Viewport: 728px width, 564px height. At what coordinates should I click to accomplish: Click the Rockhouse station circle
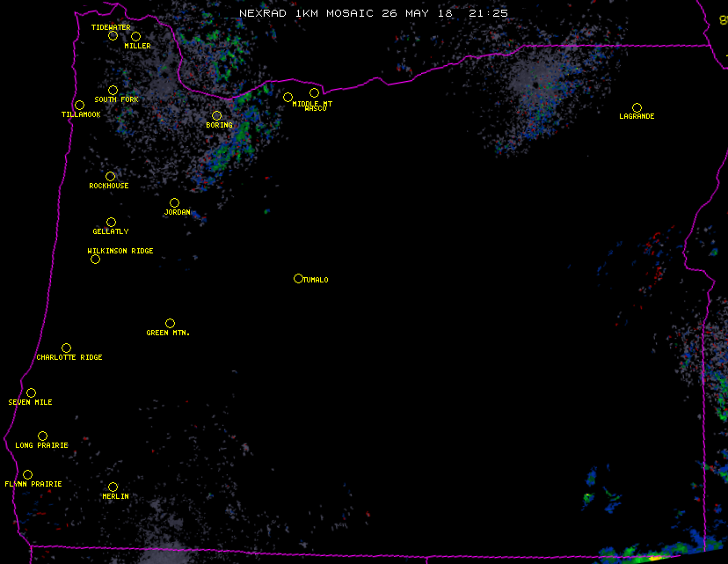tap(110, 176)
